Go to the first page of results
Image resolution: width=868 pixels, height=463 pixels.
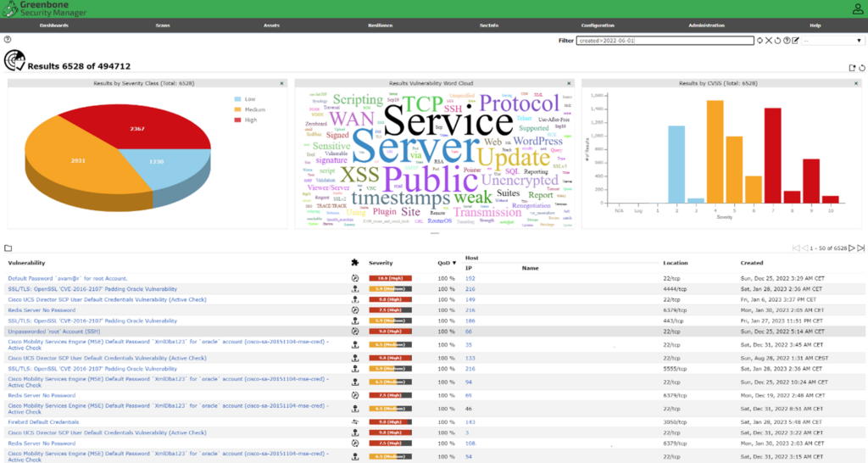pos(796,248)
